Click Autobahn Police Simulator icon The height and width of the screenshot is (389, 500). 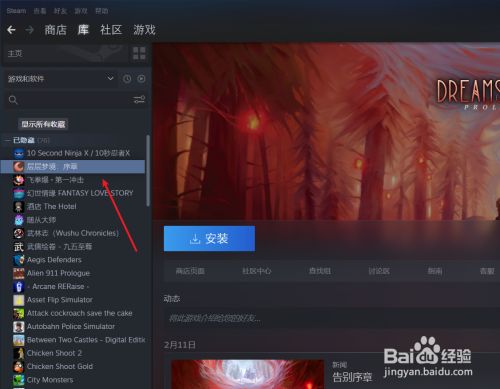tap(19, 327)
